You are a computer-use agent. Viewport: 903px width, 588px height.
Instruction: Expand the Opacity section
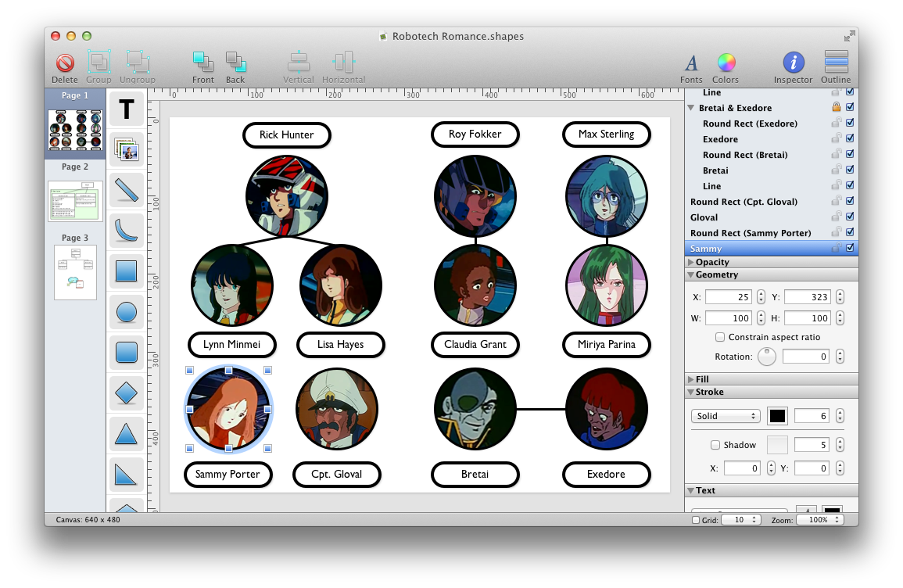coord(690,262)
